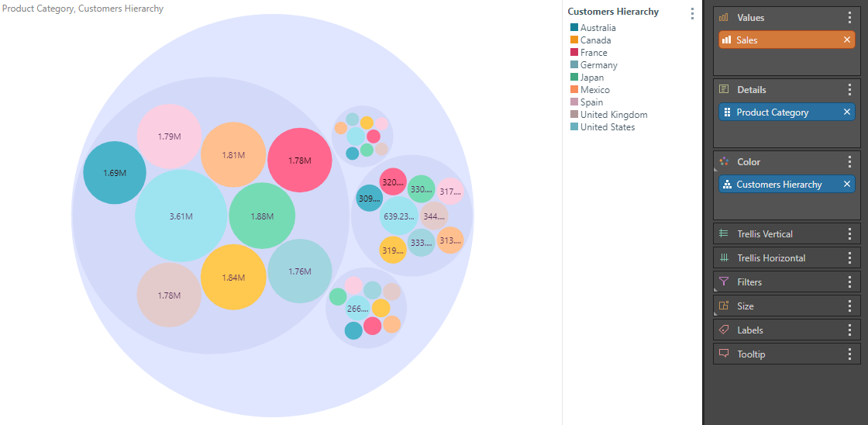
Task: Remove Customers Hierarchy chip from Color
Action: (x=847, y=185)
